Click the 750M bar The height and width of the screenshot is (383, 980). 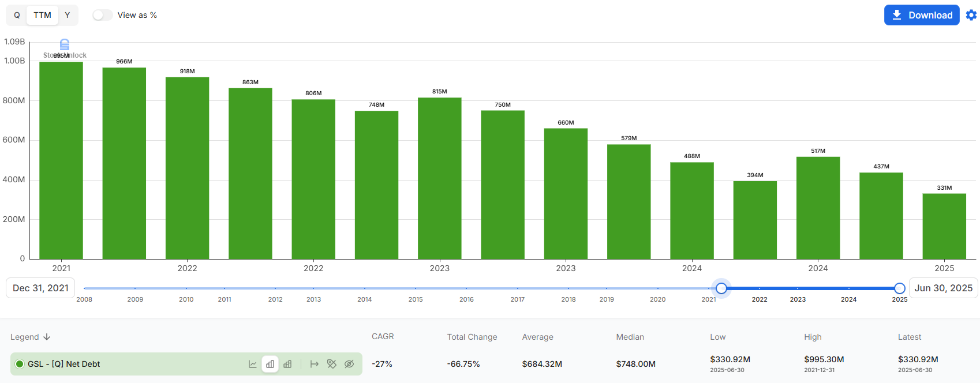(503, 185)
